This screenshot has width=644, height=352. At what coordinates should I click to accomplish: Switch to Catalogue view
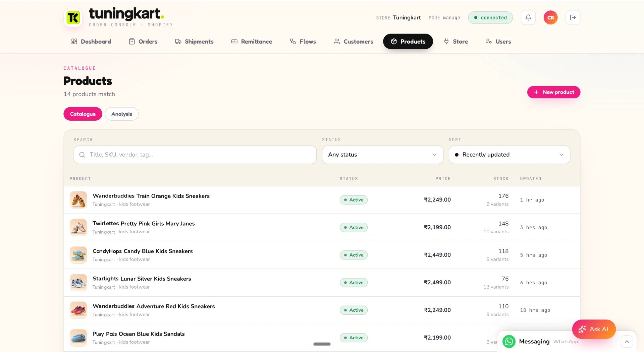(83, 114)
